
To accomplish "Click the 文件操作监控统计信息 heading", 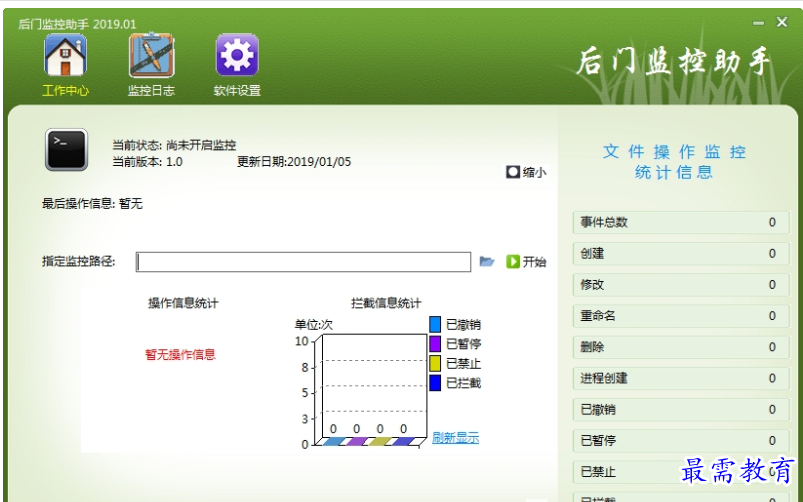I will (x=674, y=162).
